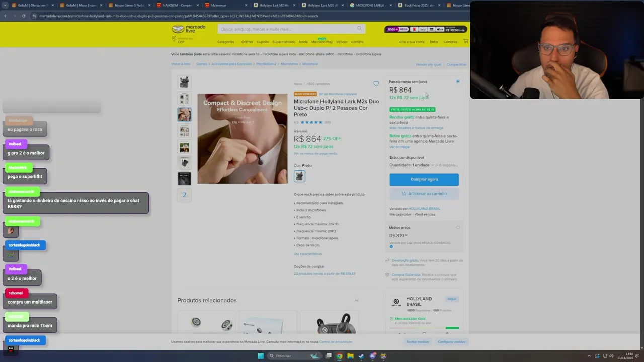The width and height of the screenshot is (644, 362).
Task: Click the Mercado Livre logo
Action: 189,29
